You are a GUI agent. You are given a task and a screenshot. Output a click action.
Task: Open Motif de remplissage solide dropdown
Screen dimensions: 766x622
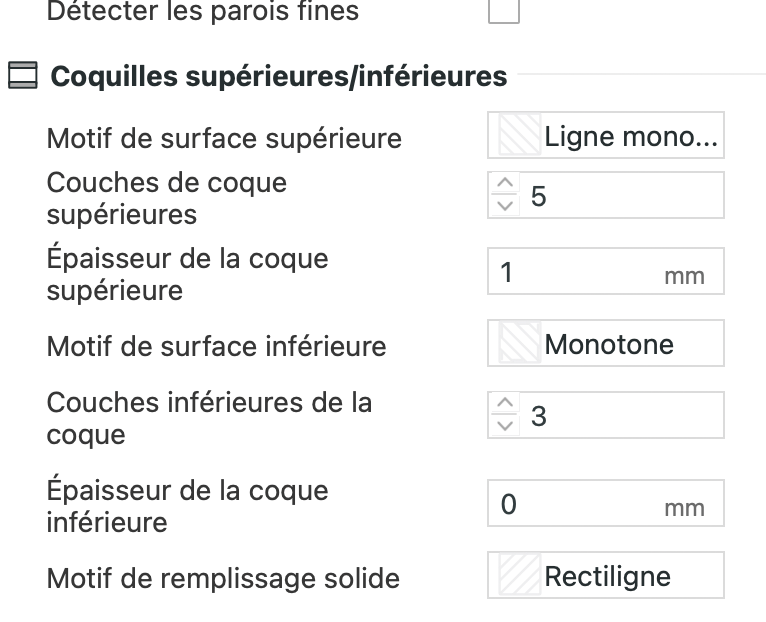click(x=607, y=577)
